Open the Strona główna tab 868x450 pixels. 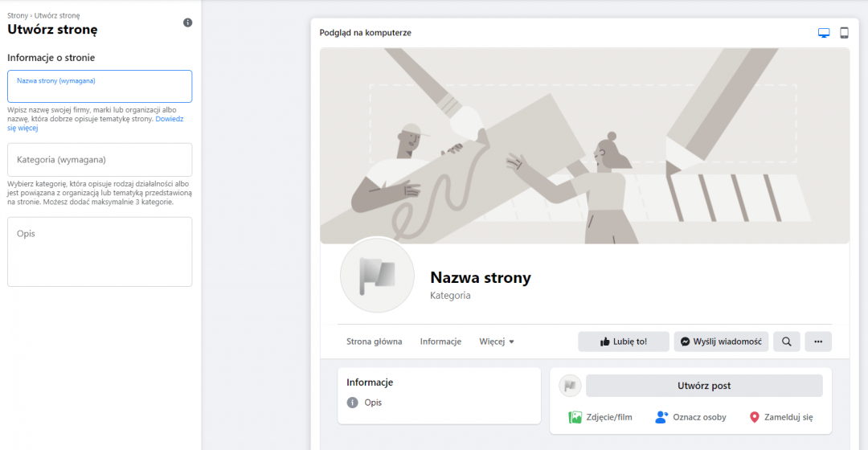[374, 342]
